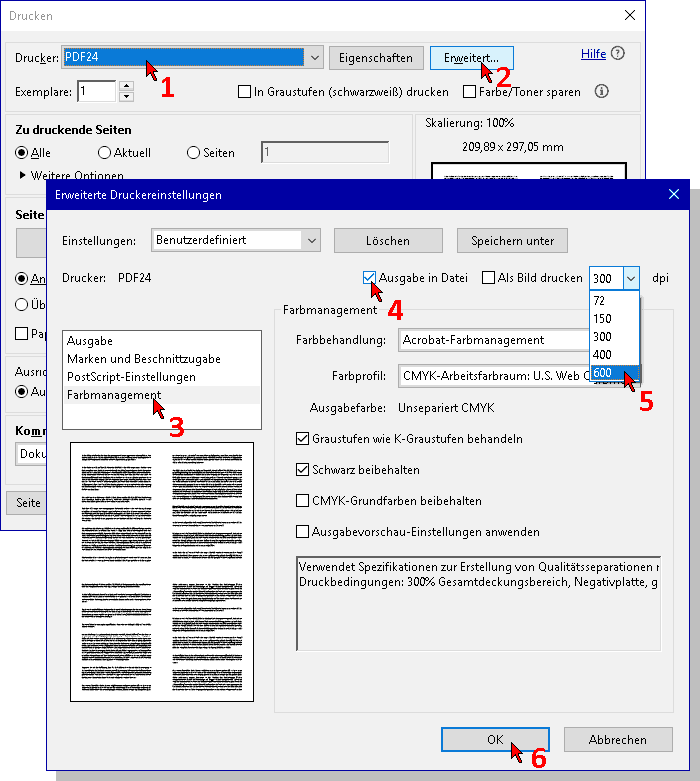
Task: Open Marken und Beschnittzugabe settings
Action: 143,359
